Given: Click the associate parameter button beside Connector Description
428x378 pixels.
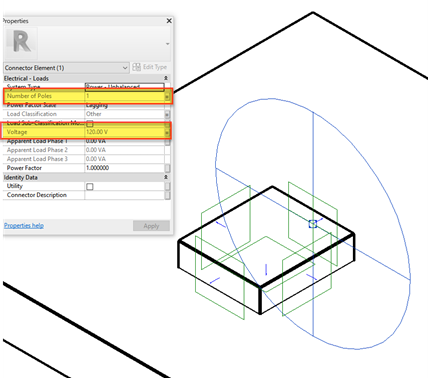Looking at the screenshot, I should tap(167, 195).
